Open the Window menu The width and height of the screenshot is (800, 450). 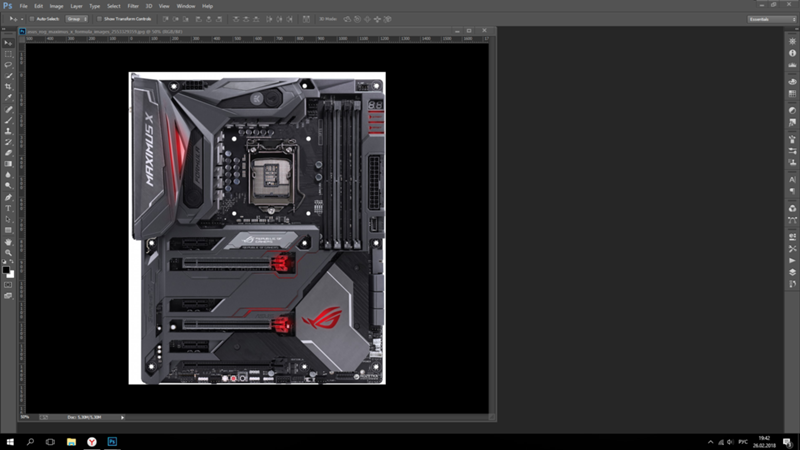coord(186,6)
